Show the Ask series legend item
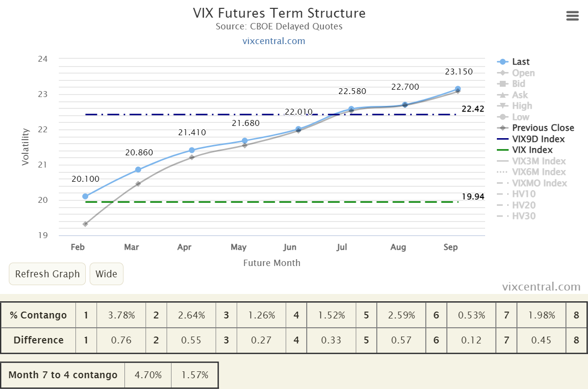 tap(512, 95)
